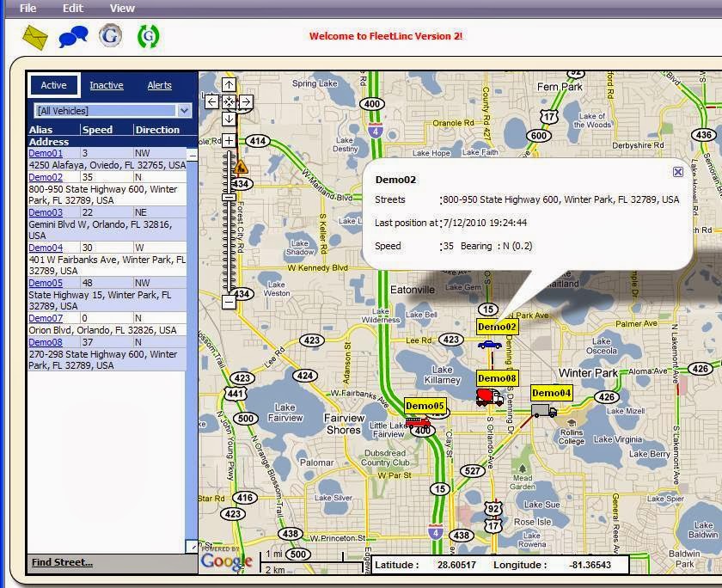Click the green refresh G icon
The height and width of the screenshot is (588, 722).
[149, 37]
